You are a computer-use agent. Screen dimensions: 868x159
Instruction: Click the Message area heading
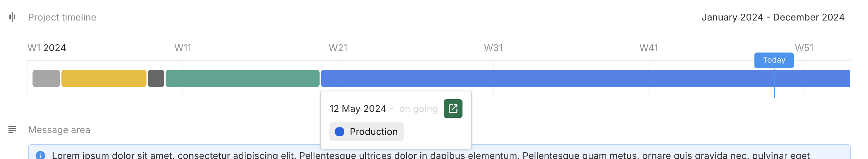point(59,130)
